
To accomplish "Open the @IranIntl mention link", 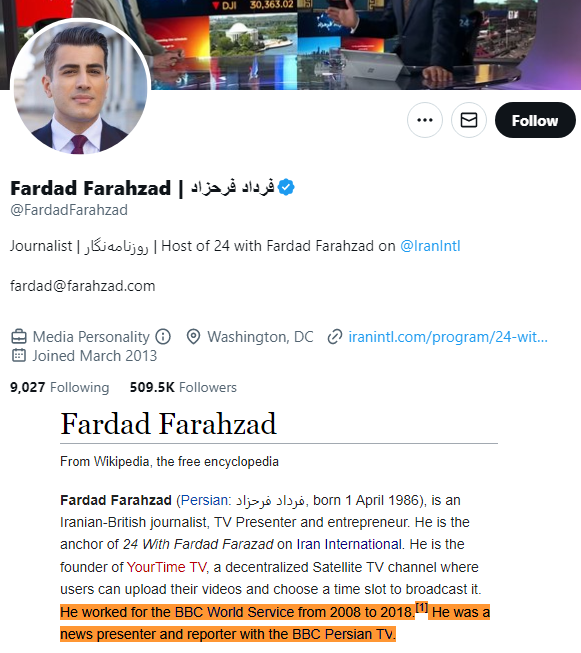I will pyautogui.click(x=430, y=246).
